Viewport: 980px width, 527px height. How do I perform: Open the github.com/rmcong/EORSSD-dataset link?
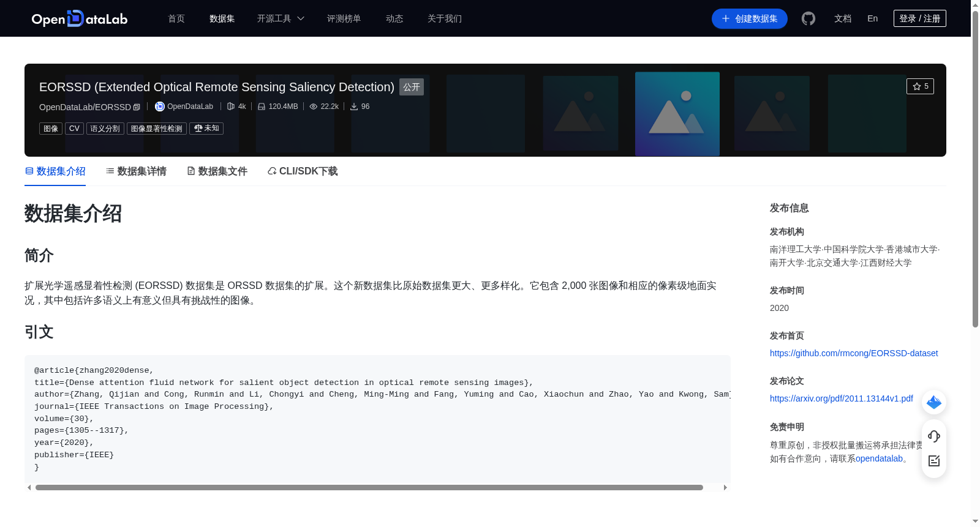click(x=854, y=353)
